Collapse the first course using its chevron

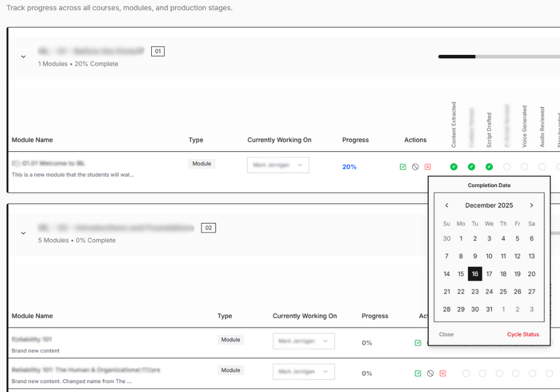(23, 57)
